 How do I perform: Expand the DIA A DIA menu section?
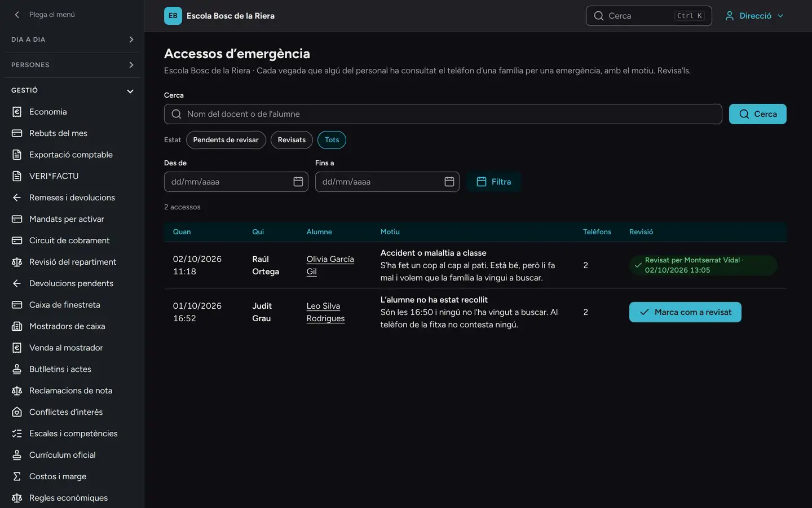[72, 40]
